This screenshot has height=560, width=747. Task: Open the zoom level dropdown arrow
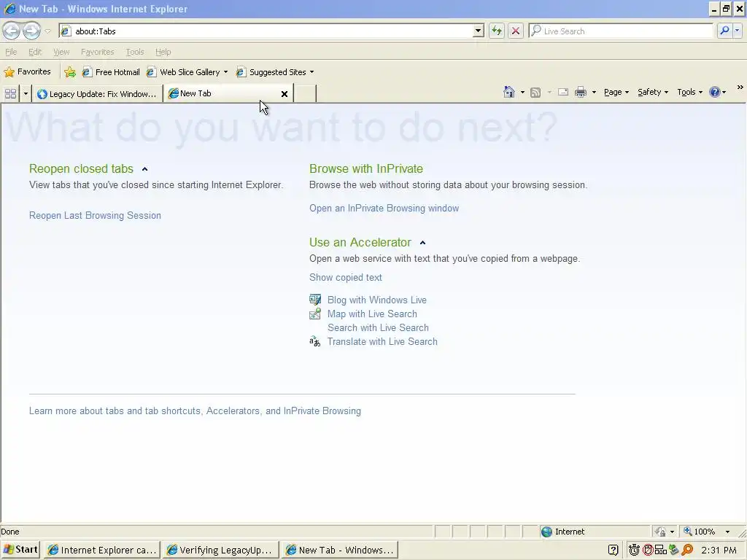pos(727,532)
